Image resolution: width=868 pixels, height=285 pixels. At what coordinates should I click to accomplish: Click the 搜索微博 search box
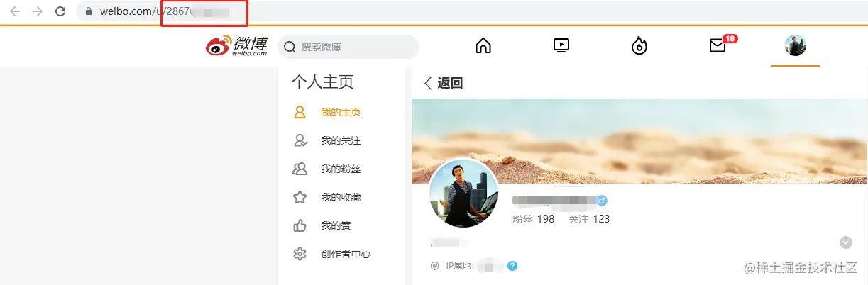point(348,47)
